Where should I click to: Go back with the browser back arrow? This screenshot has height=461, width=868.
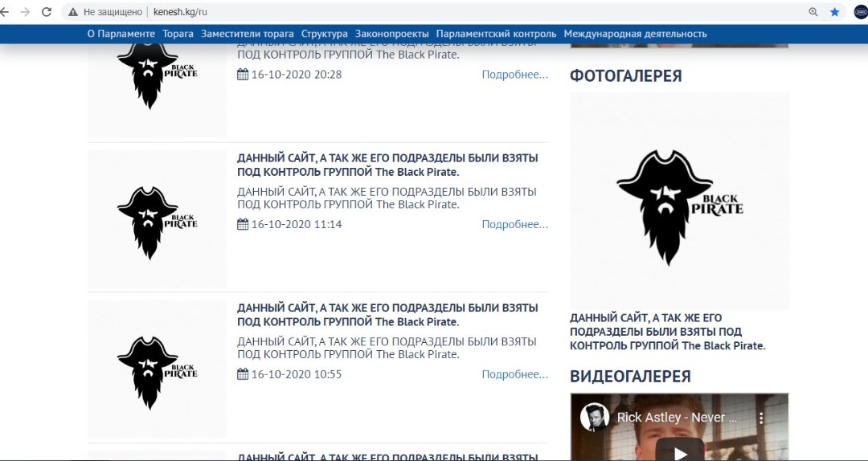[x=5, y=12]
